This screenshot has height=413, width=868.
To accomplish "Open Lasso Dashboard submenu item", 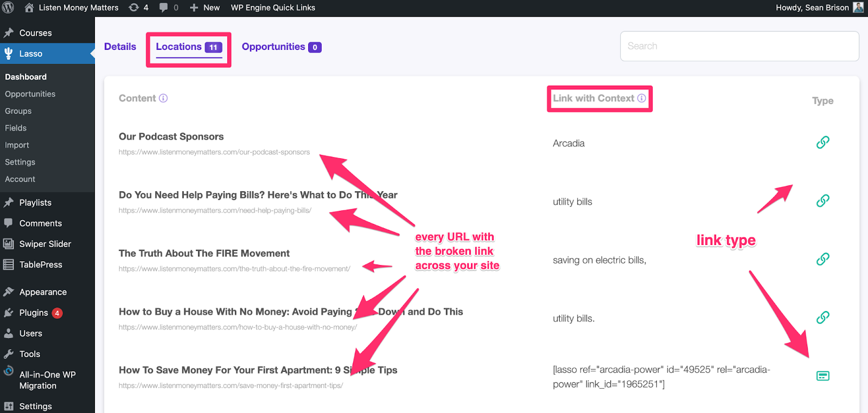I will [25, 77].
